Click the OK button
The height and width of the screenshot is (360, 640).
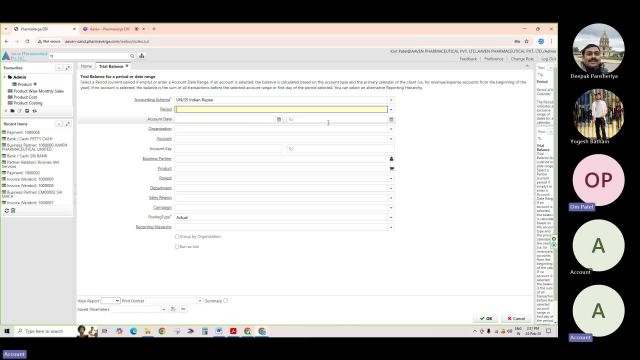486,318
